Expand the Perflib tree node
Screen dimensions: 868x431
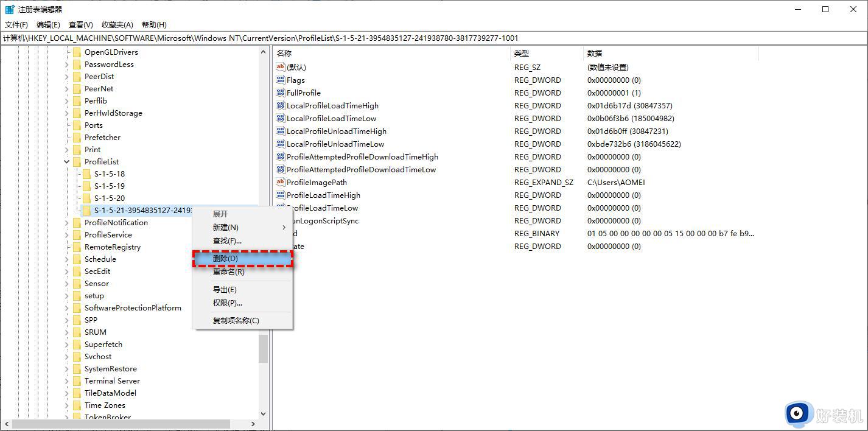[x=67, y=101]
